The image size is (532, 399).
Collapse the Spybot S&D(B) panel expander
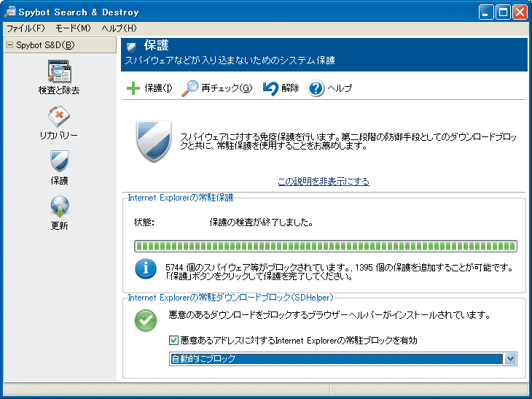pyautogui.click(x=10, y=44)
